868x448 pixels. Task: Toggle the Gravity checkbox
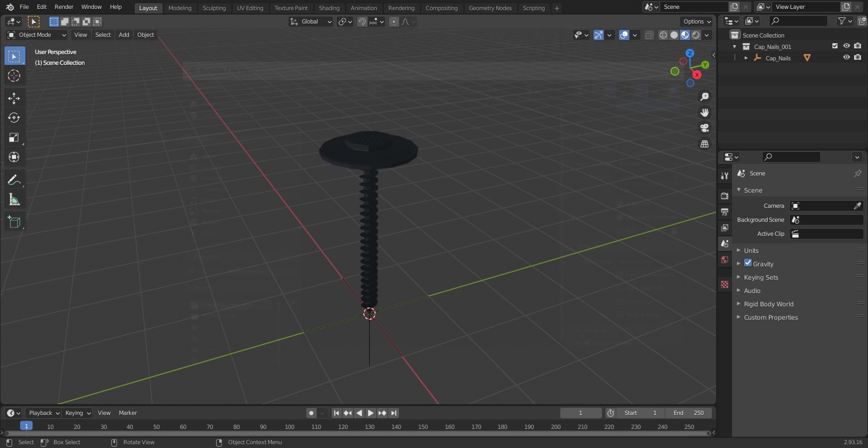(748, 263)
